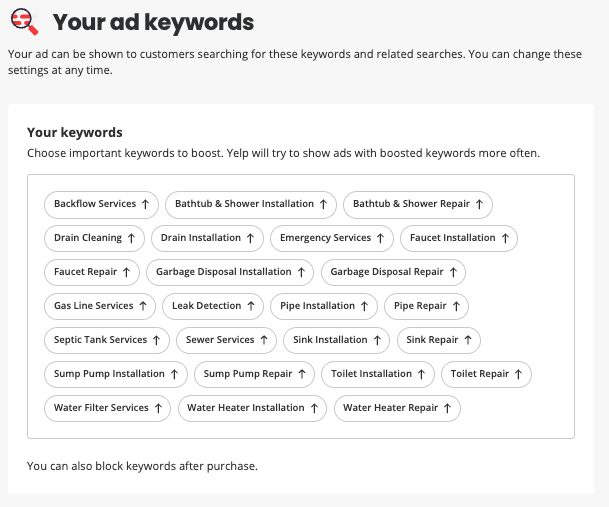Click the boost arrow on Backflow Services
This screenshot has width=609, height=507.
coord(145,204)
